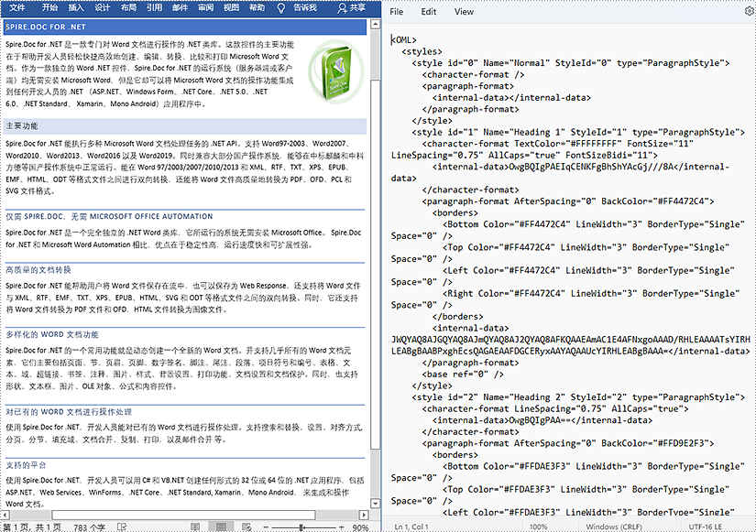The height and width of the screenshot is (532, 756).
Task: Switch to Web Layout view icon
Action: coord(247,527)
